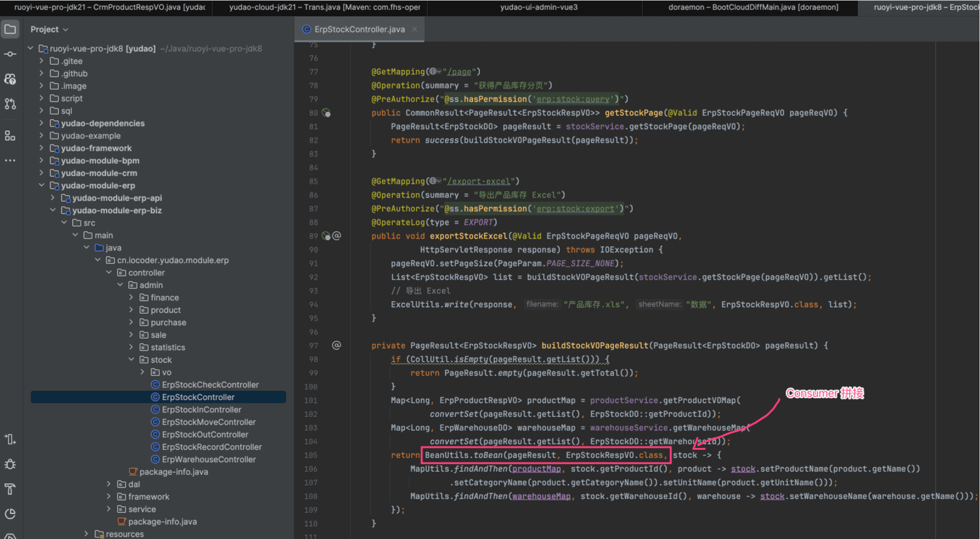Switch to yudao-ui-admin-vue3 window tab

[539, 7]
